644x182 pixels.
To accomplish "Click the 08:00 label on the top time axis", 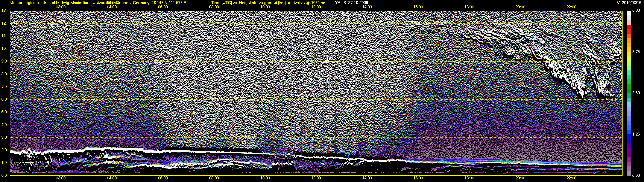I will click(214, 7).
